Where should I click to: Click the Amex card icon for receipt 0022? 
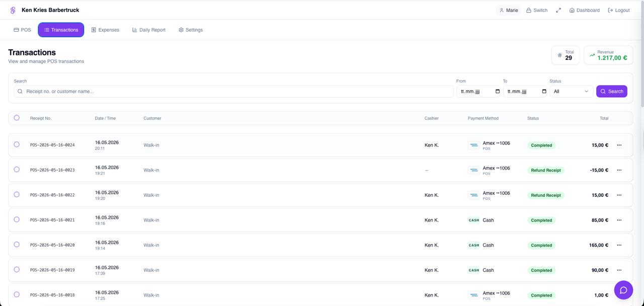pos(474,195)
